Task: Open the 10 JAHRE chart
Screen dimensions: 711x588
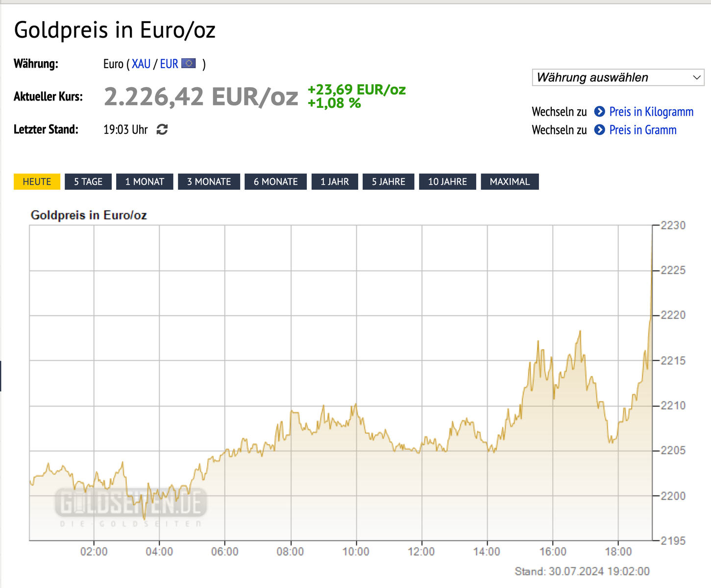Action: coord(447,182)
